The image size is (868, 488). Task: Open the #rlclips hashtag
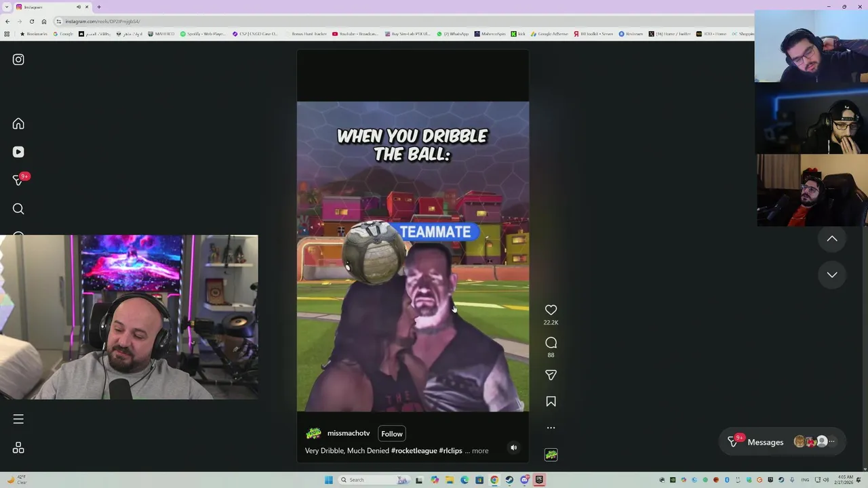(450, 451)
